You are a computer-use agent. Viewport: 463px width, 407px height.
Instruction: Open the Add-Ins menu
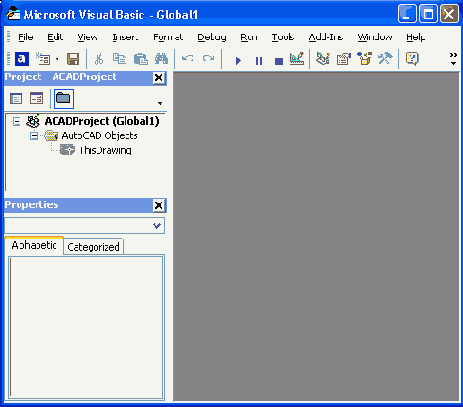[x=326, y=37]
